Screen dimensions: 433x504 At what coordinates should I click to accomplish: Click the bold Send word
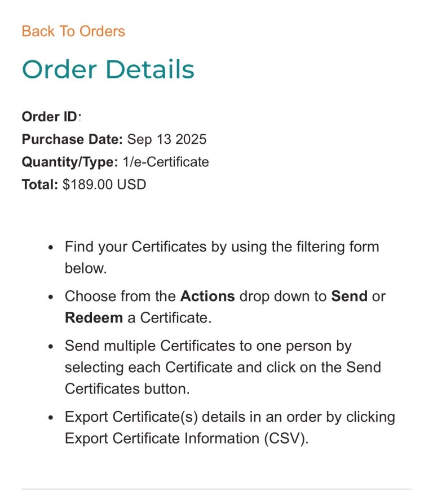pyautogui.click(x=349, y=297)
